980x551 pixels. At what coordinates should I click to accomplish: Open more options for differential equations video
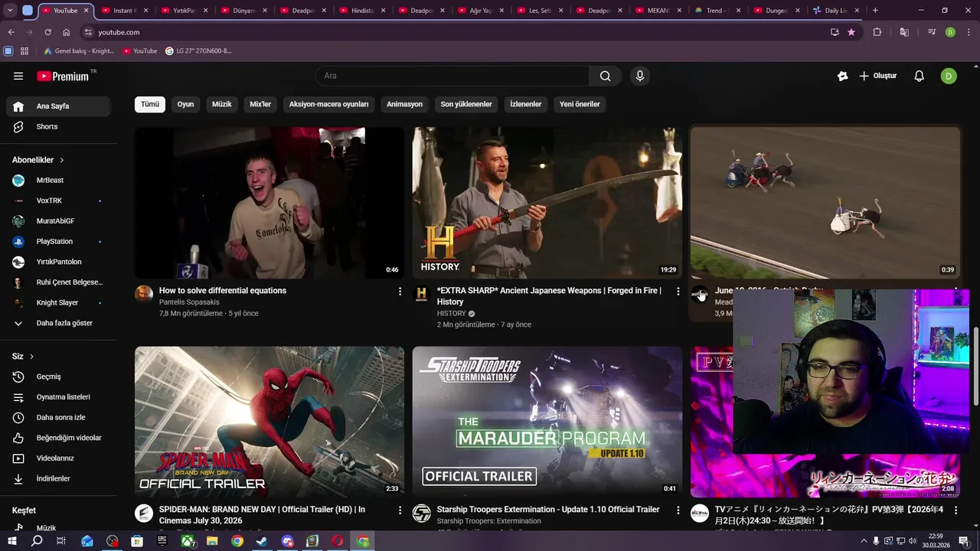(x=400, y=292)
